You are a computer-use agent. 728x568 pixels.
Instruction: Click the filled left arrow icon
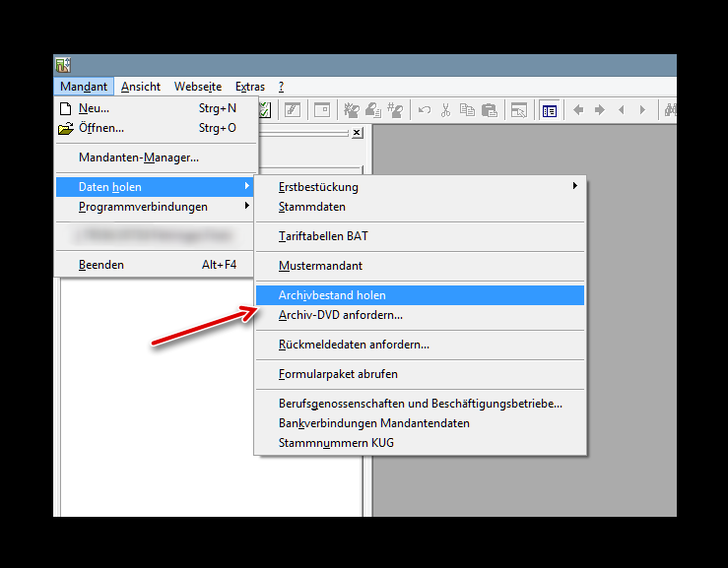tap(578, 110)
